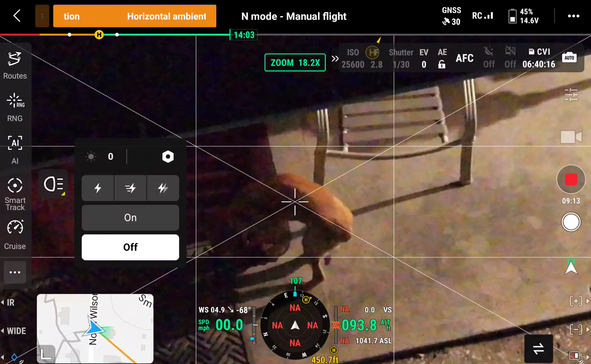Tap the RC signal strength indicator
591x364 pixels.
coord(483,16)
